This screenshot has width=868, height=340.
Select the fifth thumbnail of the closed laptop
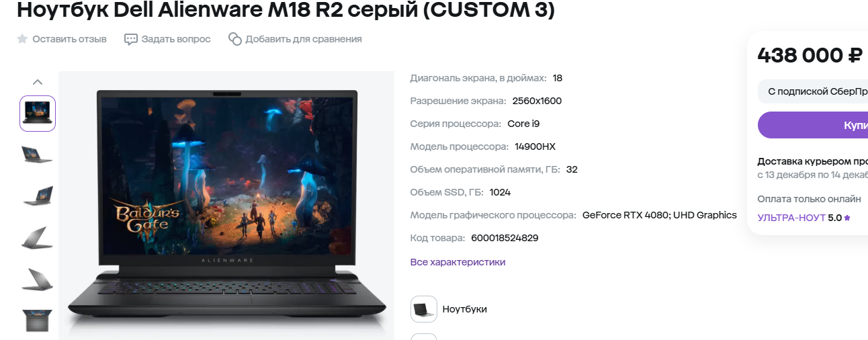[x=38, y=279]
